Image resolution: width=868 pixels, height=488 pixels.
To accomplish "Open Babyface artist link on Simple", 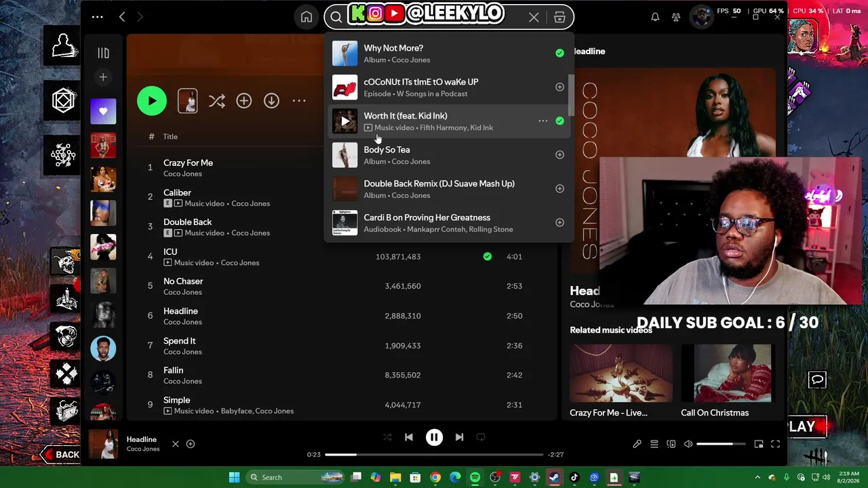I will (236, 411).
